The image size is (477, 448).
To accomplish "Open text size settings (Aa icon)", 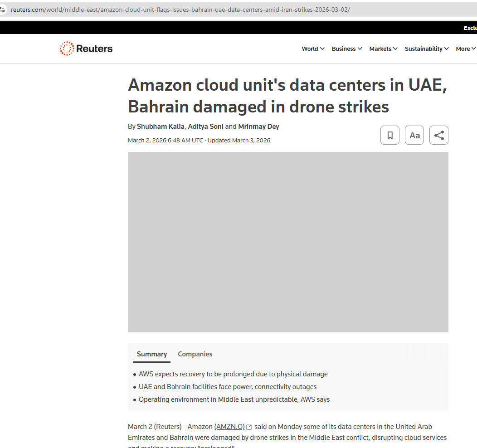I will tap(414, 135).
